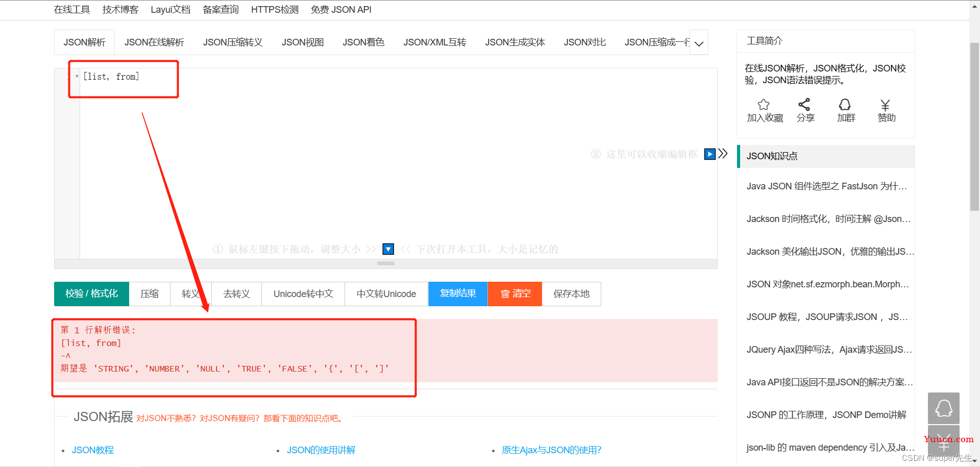Image resolution: width=980 pixels, height=467 pixels.
Task: Click the page vertical scrollbar
Action: [x=974, y=127]
